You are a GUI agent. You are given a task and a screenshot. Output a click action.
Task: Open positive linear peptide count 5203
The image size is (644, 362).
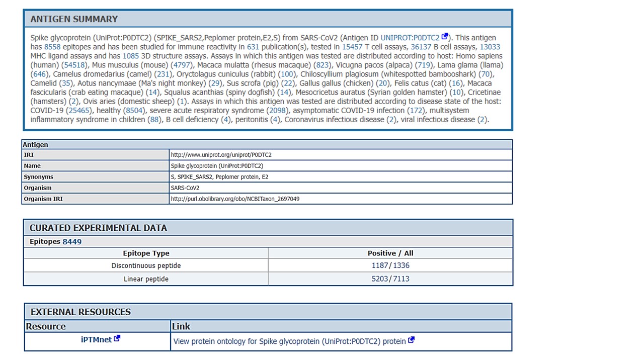click(x=380, y=279)
